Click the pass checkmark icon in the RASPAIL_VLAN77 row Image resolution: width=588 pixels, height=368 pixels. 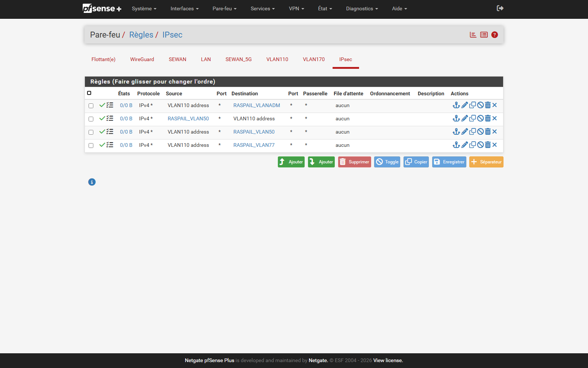102,145
